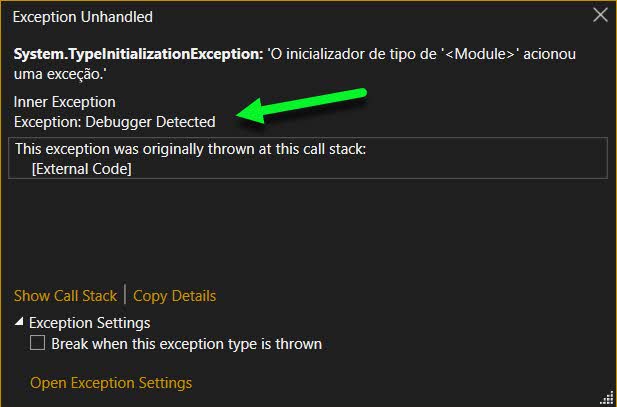Collapse the Exception Settings section
The image size is (617, 407).
[x=19, y=322]
